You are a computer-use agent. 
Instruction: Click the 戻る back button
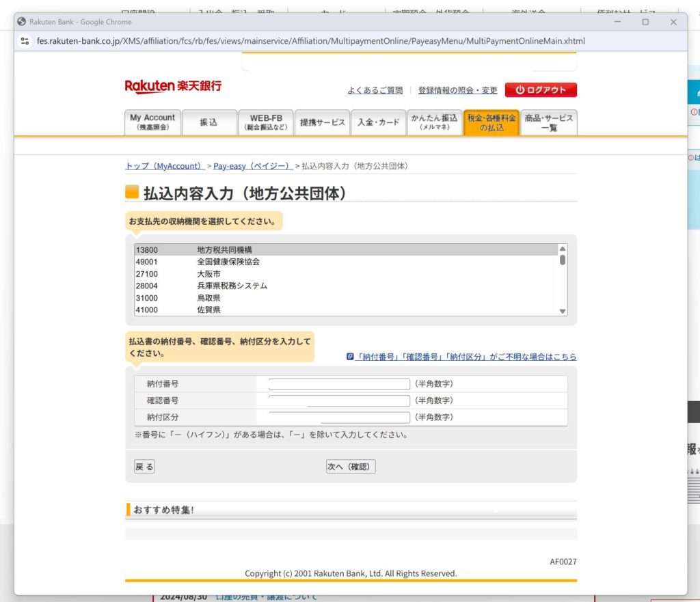pos(144,467)
